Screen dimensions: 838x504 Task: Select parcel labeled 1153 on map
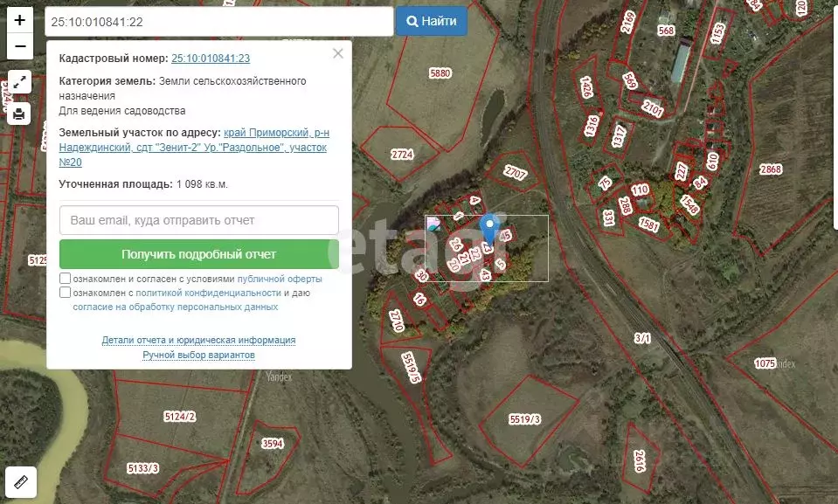pyautogui.click(x=717, y=33)
